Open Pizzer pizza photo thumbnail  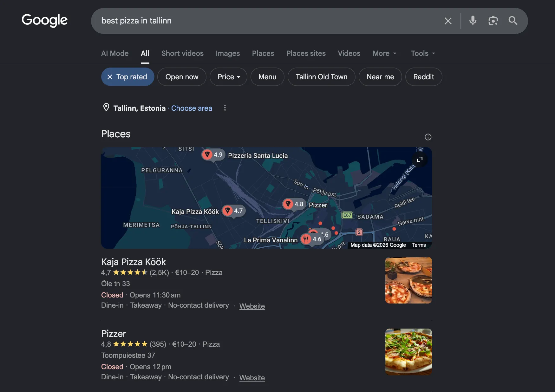tap(408, 352)
